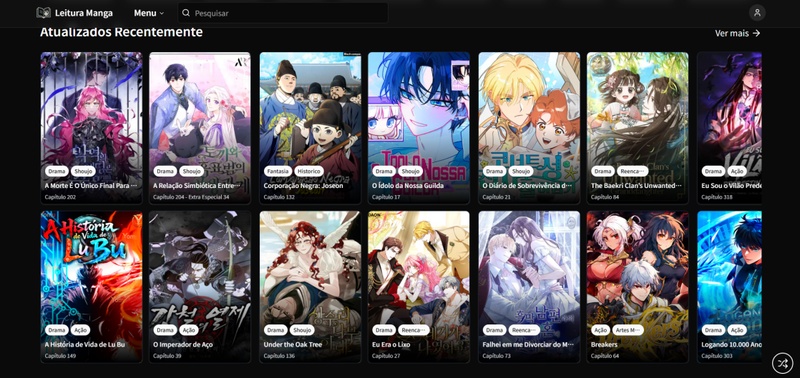Expand the Menu dropdown
Screen dimensions: 800x378
coord(149,13)
